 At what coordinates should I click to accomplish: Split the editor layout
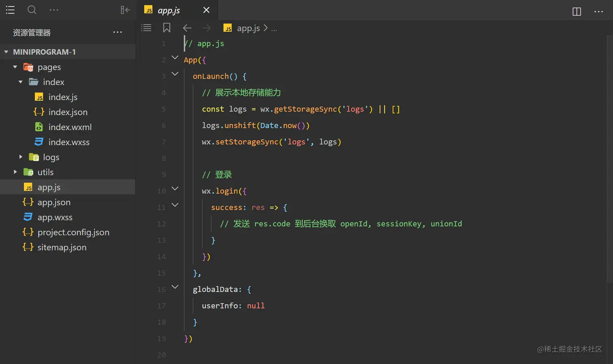point(577,11)
